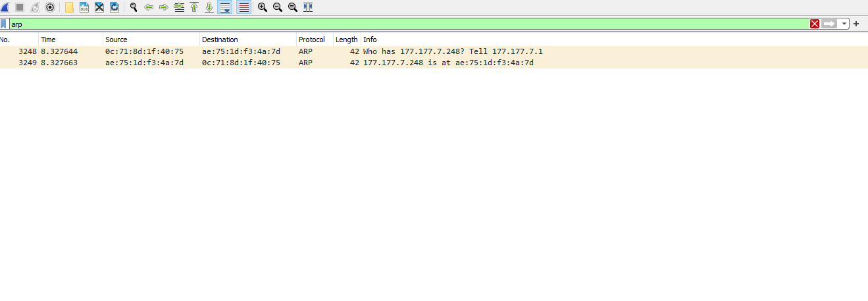The width and height of the screenshot is (868, 301).
Task: Jump to the first packet icon
Action: [x=194, y=7]
